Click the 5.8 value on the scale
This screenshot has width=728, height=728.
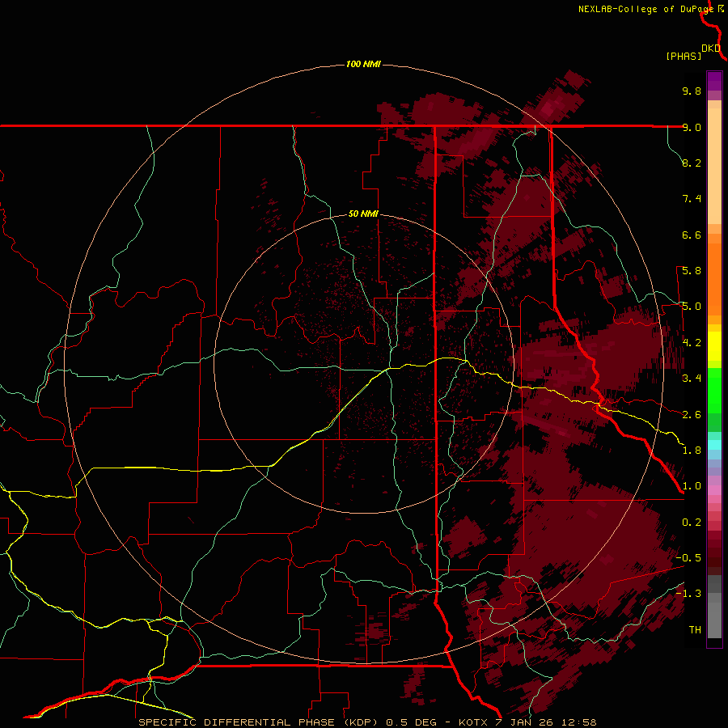[692, 271]
